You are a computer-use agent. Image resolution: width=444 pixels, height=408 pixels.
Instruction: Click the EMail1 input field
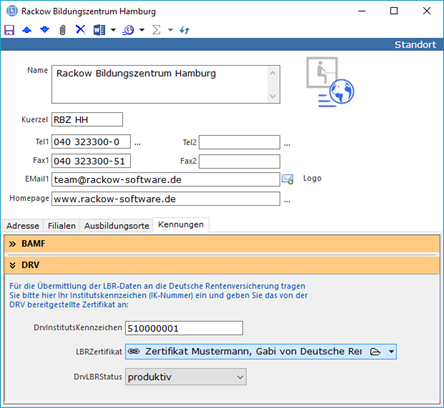pos(166,180)
